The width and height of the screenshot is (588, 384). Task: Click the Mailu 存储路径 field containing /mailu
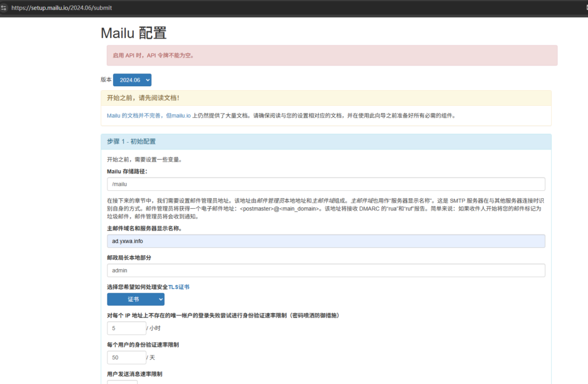[326, 184]
